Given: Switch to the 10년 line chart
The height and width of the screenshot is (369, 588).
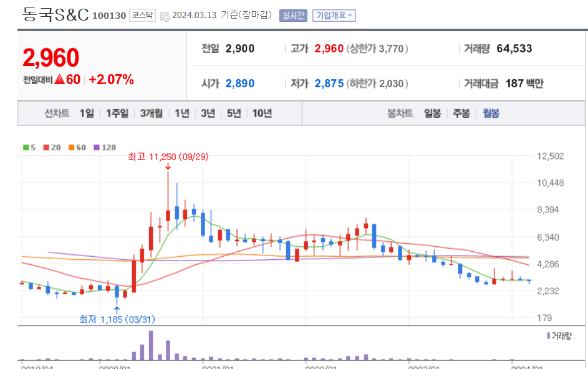Looking at the screenshot, I should tap(262, 113).
